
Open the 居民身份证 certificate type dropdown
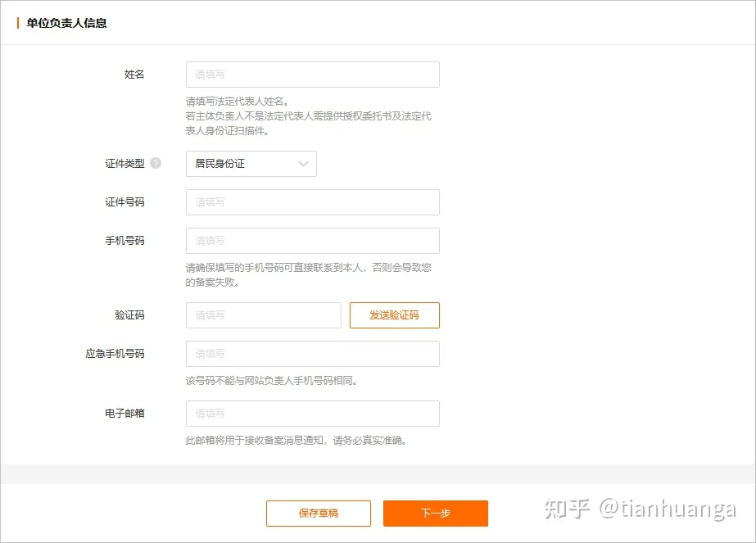click(251, 164)
